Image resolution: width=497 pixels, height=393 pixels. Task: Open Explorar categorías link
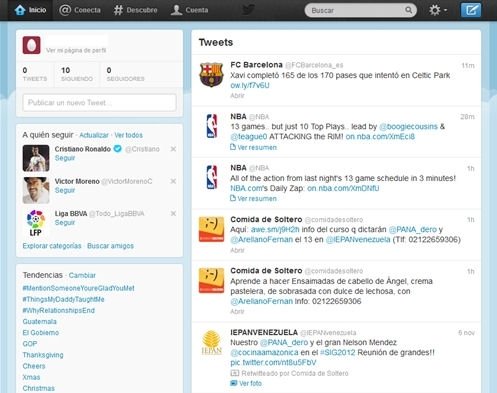[52, 246]
